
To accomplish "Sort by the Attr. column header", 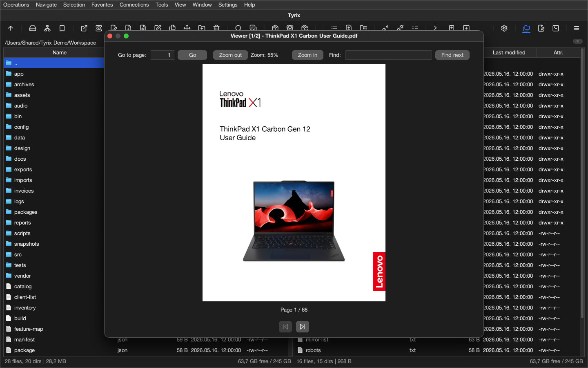I will [x=558, y=52].
